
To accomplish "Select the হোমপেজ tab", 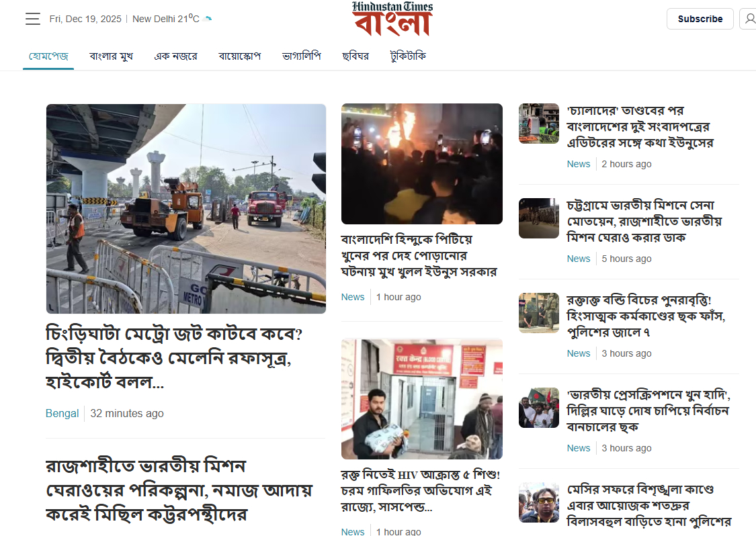I will 48,56.
